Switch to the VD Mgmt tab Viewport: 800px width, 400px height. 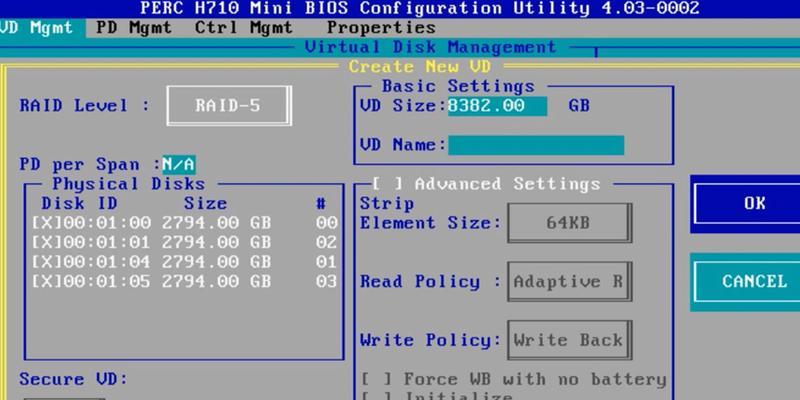(x=42, y=28)
